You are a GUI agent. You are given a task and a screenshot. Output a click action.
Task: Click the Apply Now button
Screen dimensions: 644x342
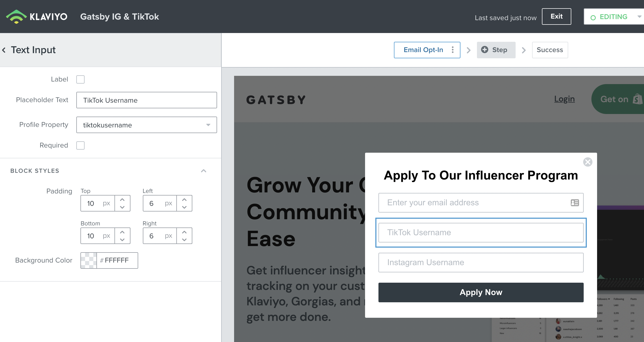pos(481,292)
